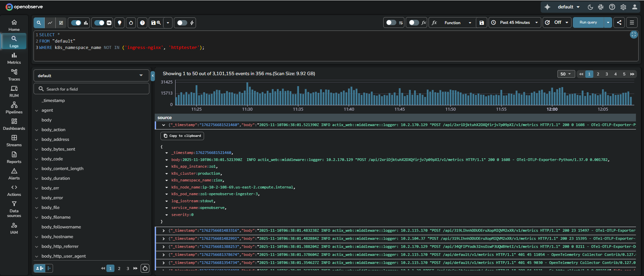Open the rows per page dropdown
The image size is (644, 276).
click(x=566, y=74)
